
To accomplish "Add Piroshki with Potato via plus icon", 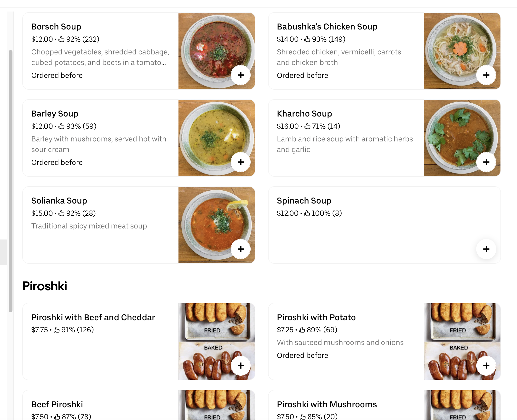I will pos(486,366).
